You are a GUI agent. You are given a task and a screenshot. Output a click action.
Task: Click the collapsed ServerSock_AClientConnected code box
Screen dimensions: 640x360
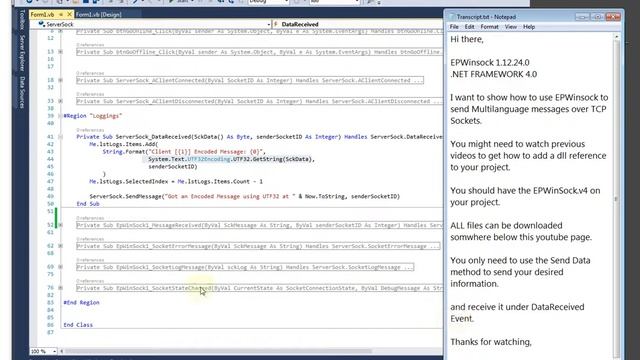point(250,80)
